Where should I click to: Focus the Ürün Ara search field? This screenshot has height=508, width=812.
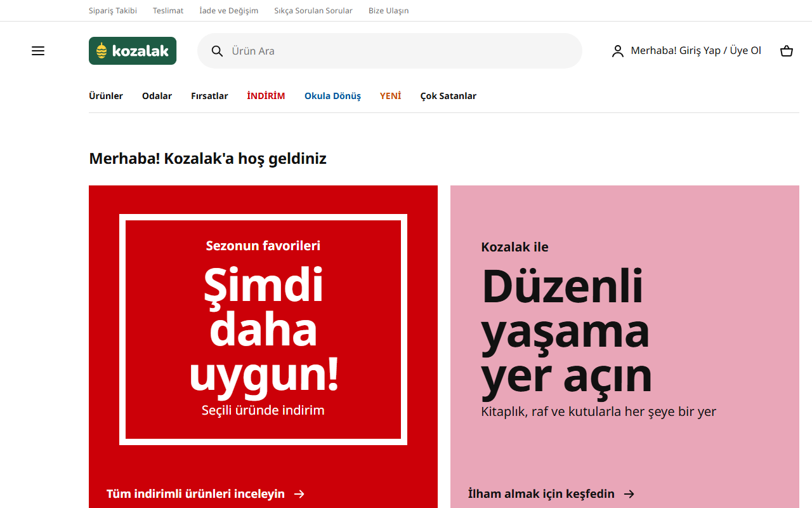pyautogui.click(x=390, y=51)
